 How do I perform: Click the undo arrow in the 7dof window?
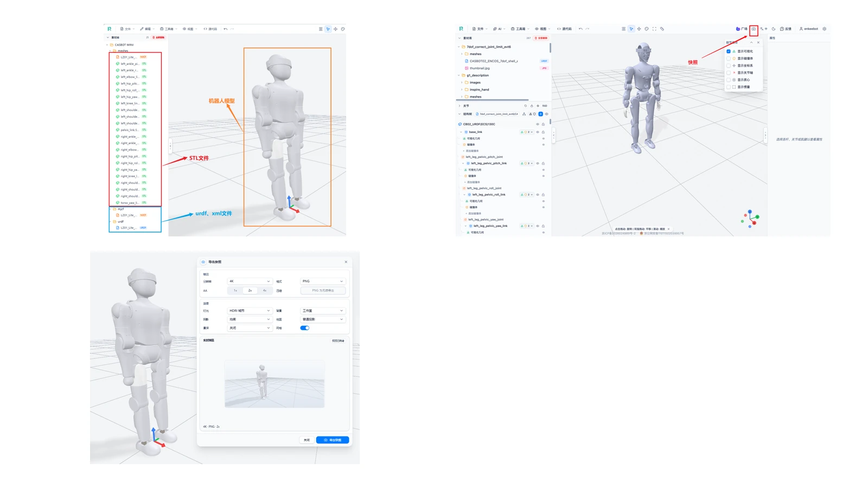point(580,29)
